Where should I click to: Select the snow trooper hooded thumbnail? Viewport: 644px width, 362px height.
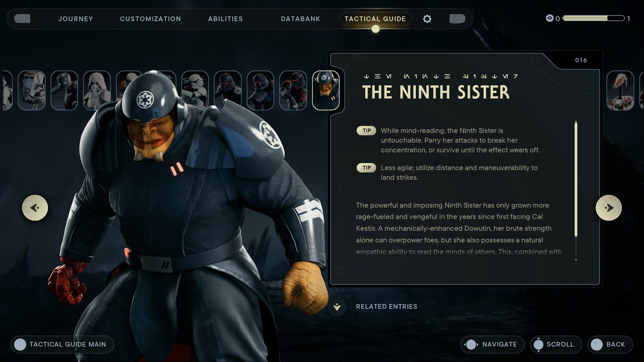[x=97, y=90]
